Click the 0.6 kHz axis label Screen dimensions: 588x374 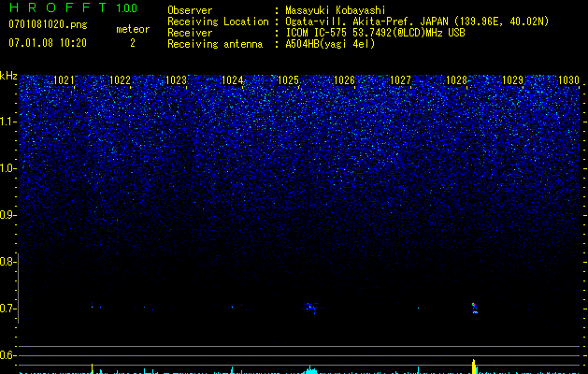pos(7,355)
